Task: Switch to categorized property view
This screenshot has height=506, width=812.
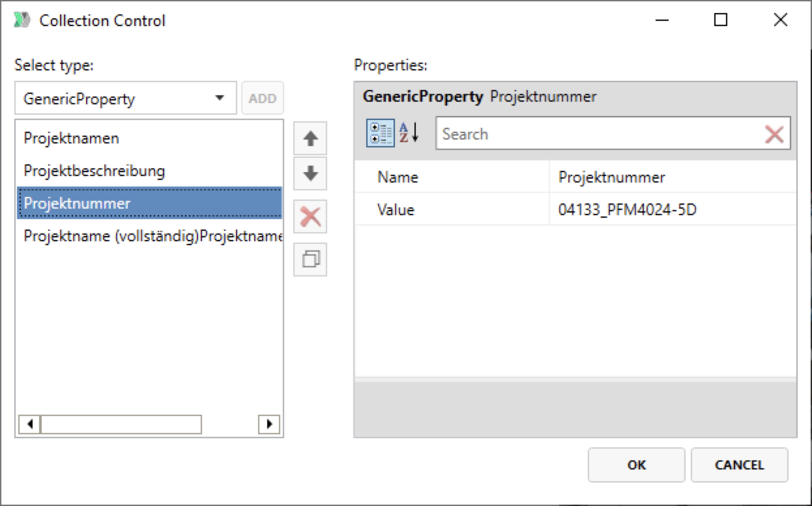Action: 381,134
